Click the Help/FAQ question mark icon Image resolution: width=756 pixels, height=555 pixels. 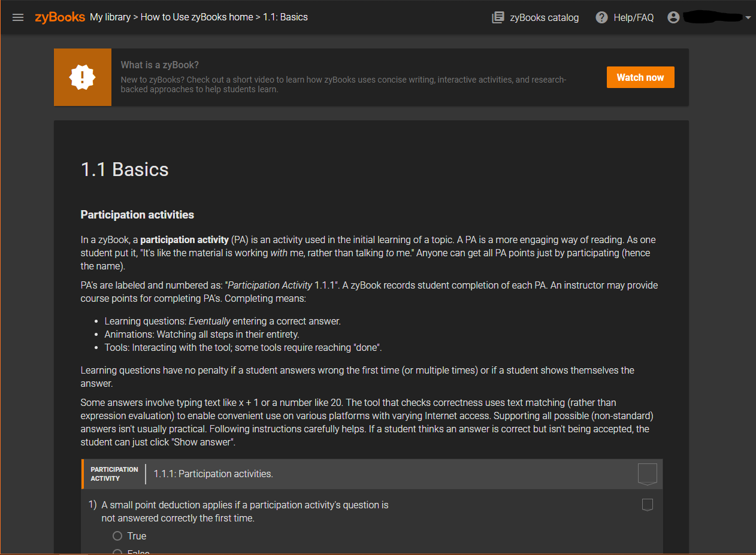coord(602,17)
